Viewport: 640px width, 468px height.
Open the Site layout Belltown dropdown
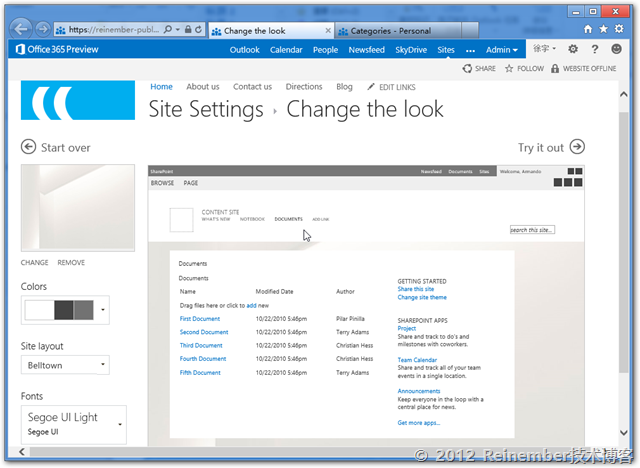pos(65,365)
